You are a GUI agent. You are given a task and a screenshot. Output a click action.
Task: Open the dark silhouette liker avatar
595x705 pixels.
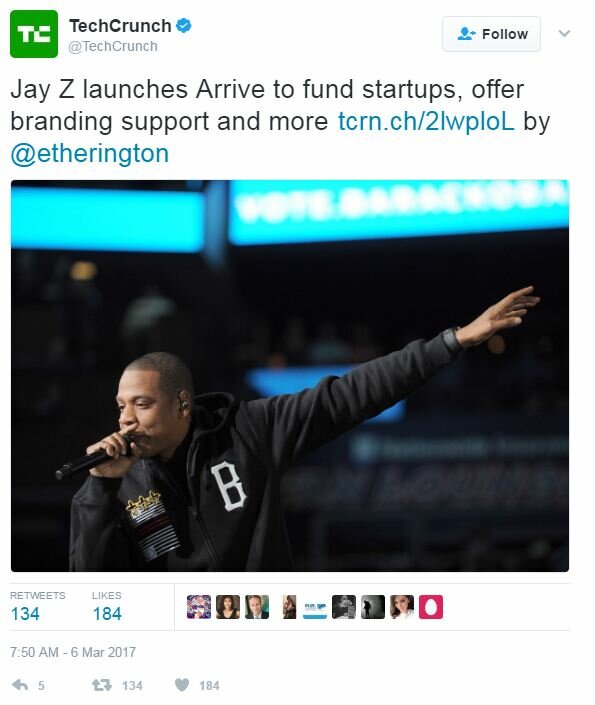(373, 607)
